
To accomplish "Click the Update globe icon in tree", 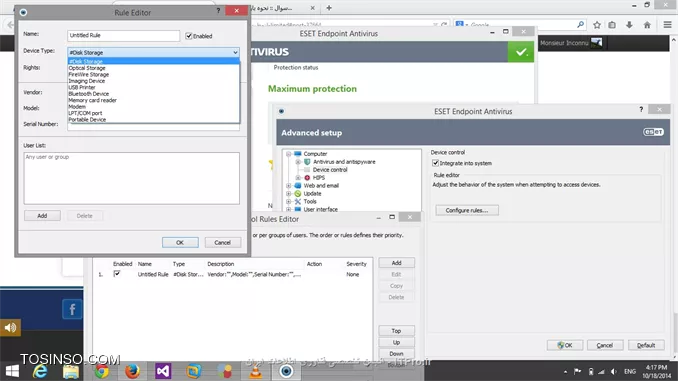I will point(297,194).
